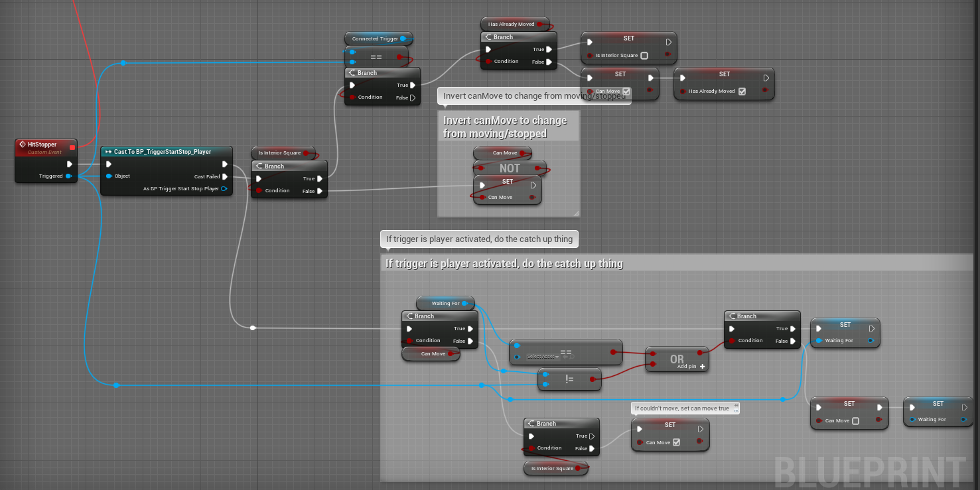Select the Waiting For getter variable node
980x490 pixels.
point(445,303)
